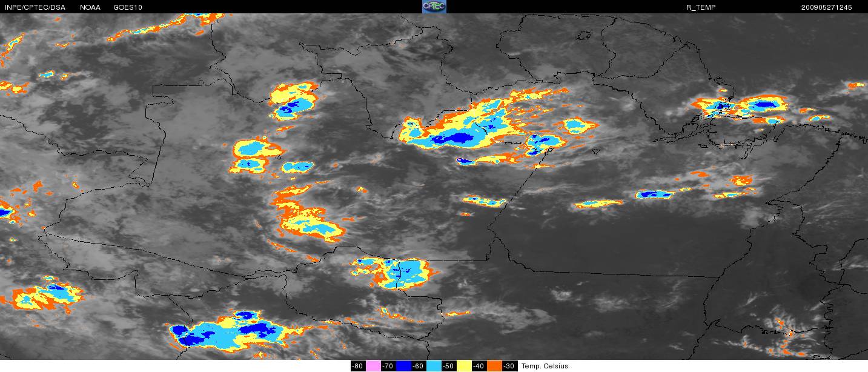This screenshot has width=868, height=372.
Task: Select the yellow legend color swatch
Action: [464, 366]
